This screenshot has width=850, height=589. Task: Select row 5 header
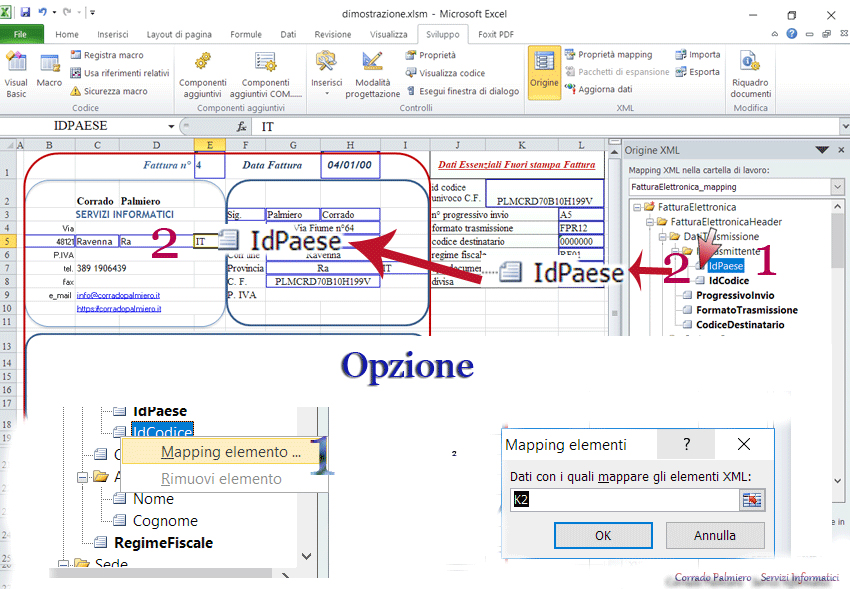[8, 241]
